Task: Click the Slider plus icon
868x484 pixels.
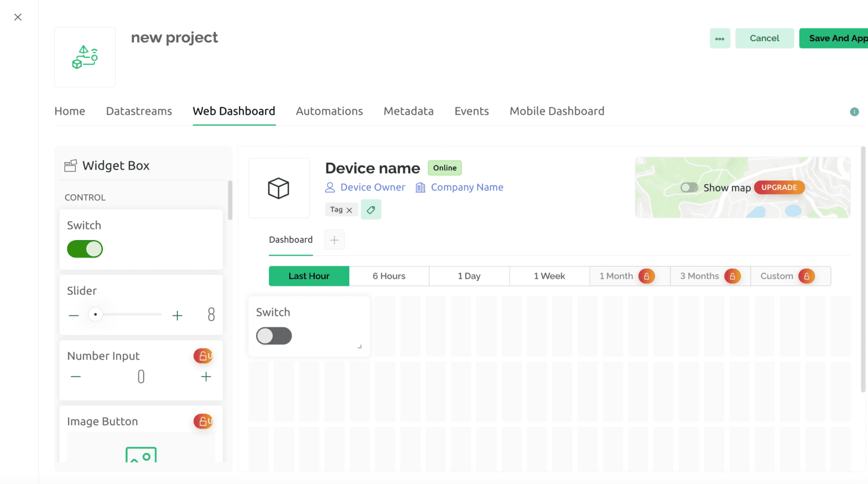Action: pyautogui.click(x=177, y=315)
